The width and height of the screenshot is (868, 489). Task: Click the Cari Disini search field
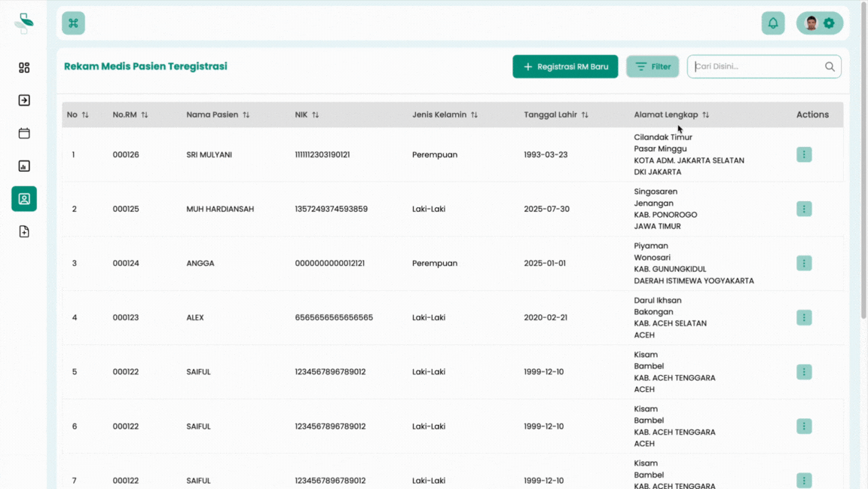coord(756,66)
